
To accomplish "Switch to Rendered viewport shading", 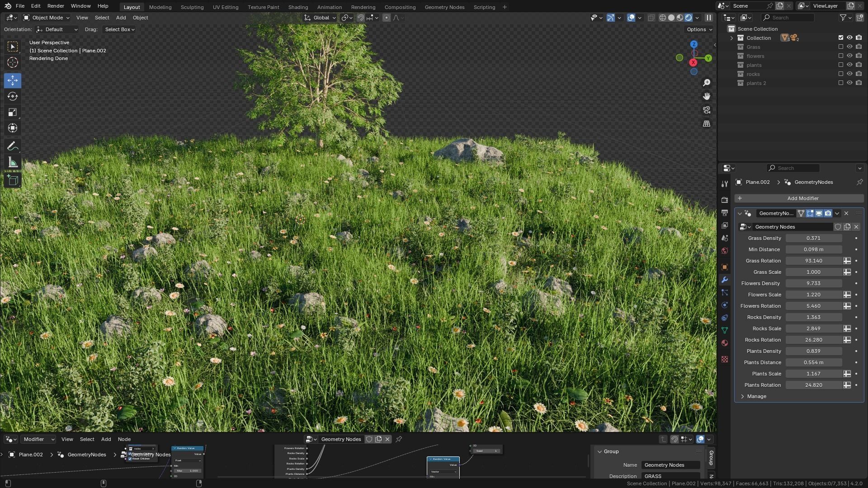I will click(689, 18).
